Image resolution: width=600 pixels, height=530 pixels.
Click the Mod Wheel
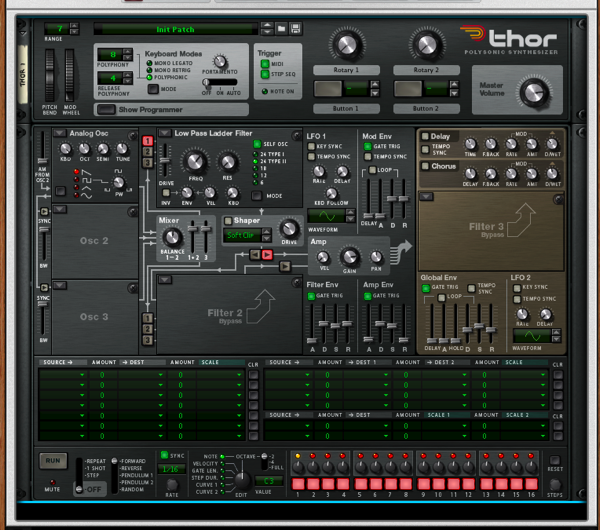69,75
